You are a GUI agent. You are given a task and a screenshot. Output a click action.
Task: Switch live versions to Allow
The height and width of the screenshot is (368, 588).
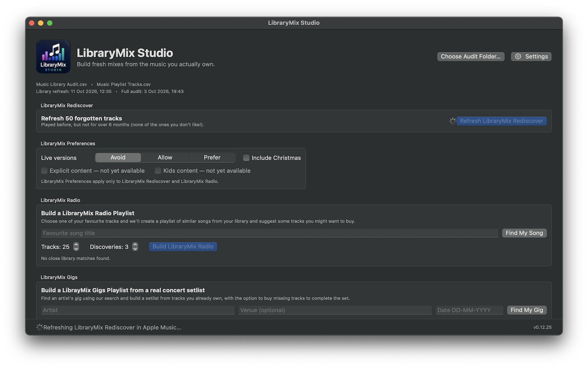(x=165, y=157)
